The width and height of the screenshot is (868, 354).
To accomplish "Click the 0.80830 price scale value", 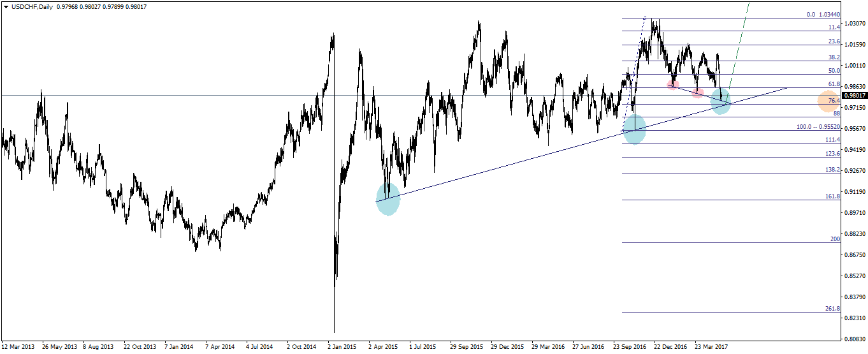I will click(x=854, y=339).
